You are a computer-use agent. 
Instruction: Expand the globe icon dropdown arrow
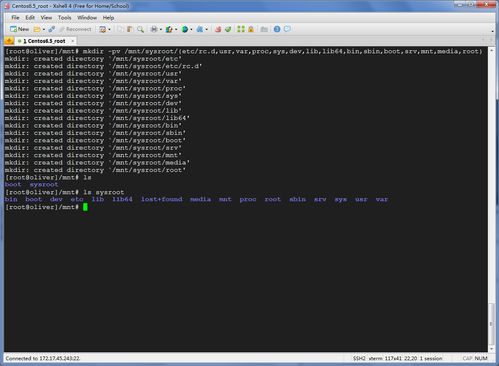coord(191,30)
